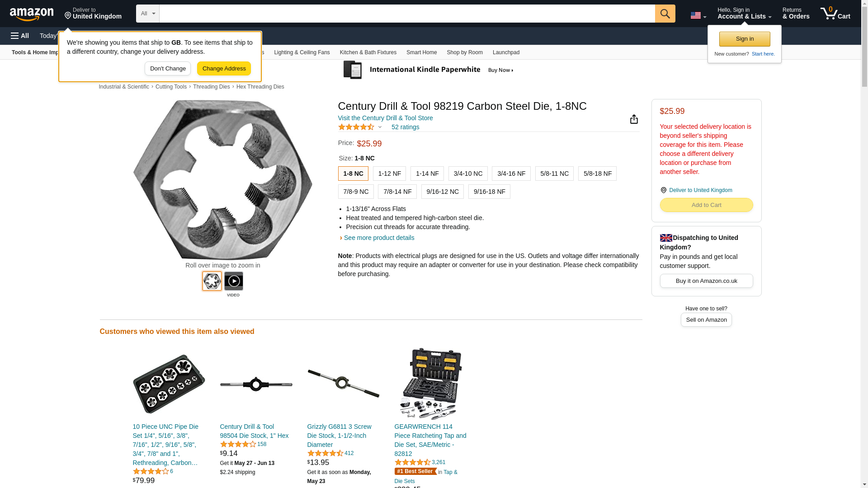Viewport: 868px width, 488px height.
Task: Open the Smart Home menu item
Action: tap(421, 52)
